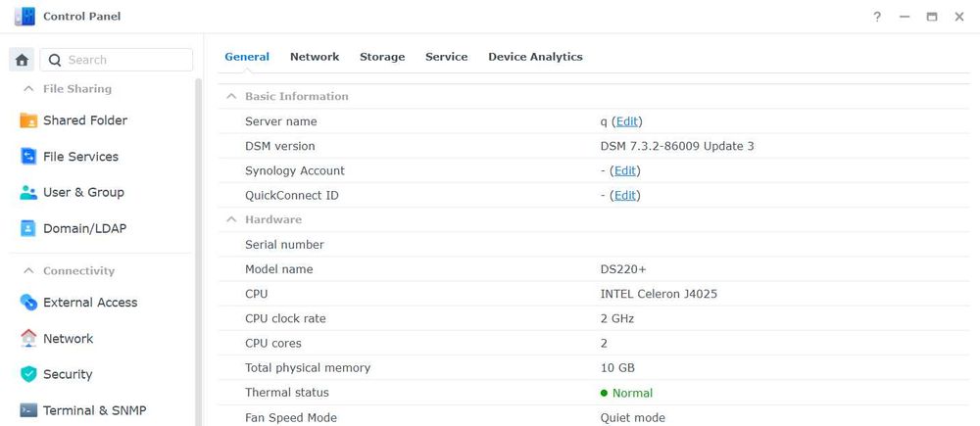The width and height of the screenshot is (980, 426).
Task: Select the Domain/LDAP label
Action: [x=85, y=228]
